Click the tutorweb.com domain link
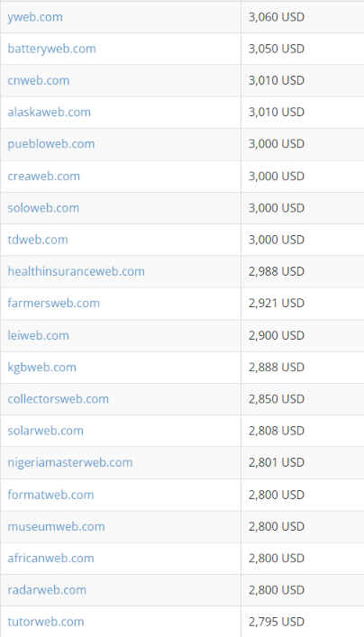 pyautogui.click(x=45, y=622)
